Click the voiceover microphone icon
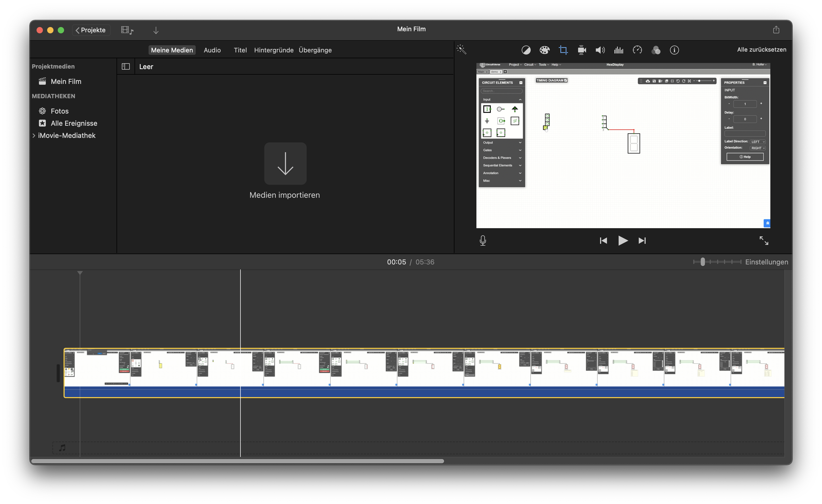This screenshot has width=822, height=504. [483, 241]
